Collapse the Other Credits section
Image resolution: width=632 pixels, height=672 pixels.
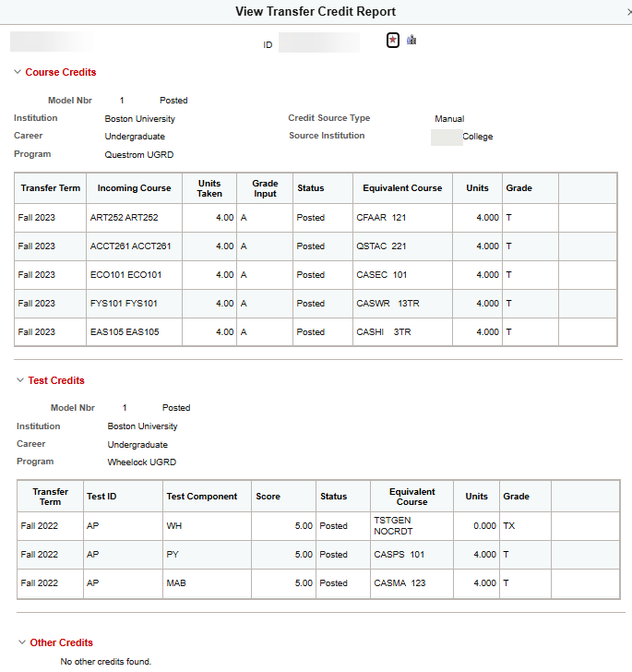22,642
